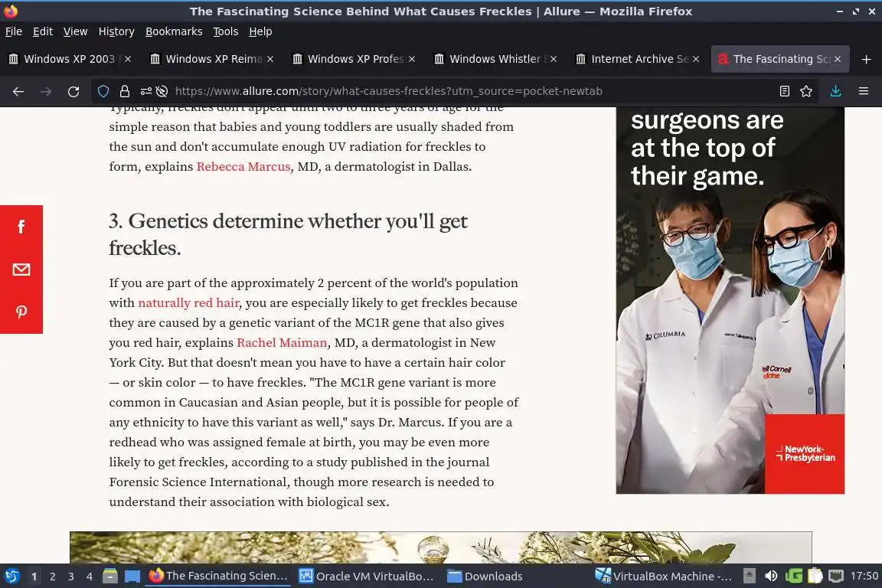Switch to workspace 4
882x588 pixels.
90,577
